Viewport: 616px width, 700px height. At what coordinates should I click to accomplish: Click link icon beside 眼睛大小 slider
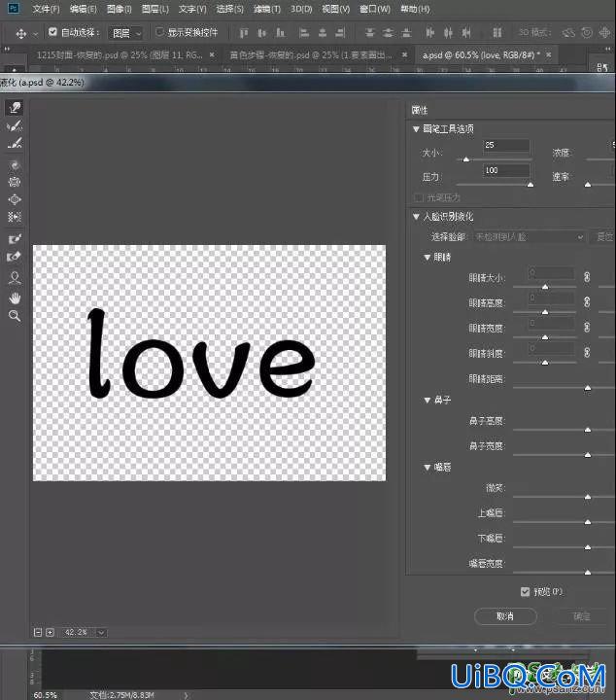click(x=587, y=277)
